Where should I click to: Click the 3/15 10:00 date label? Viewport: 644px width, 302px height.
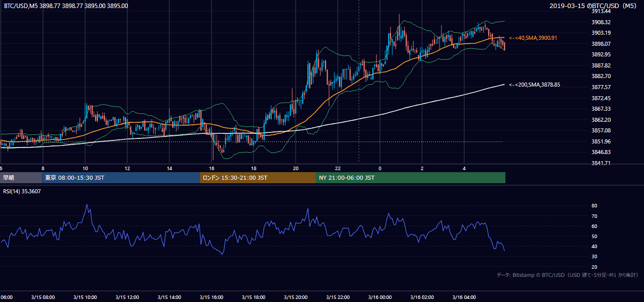[x=85, y=297]
